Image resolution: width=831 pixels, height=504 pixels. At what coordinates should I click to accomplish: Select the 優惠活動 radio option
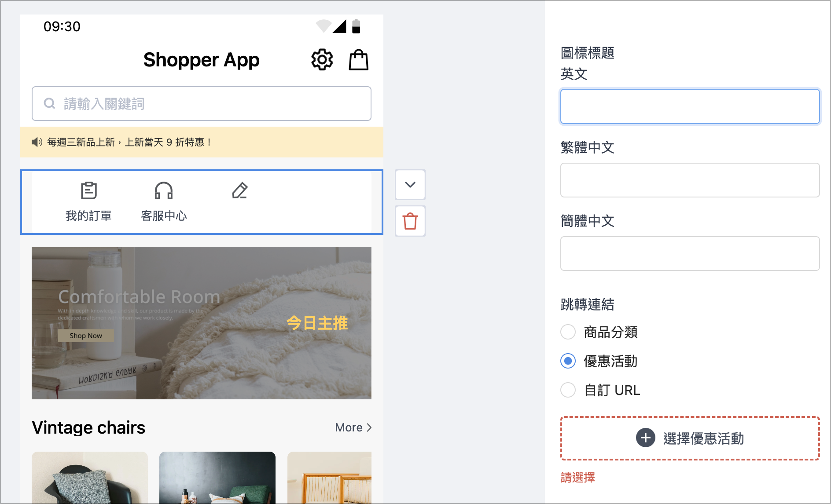pyautogui.click(x=568, y=361)
